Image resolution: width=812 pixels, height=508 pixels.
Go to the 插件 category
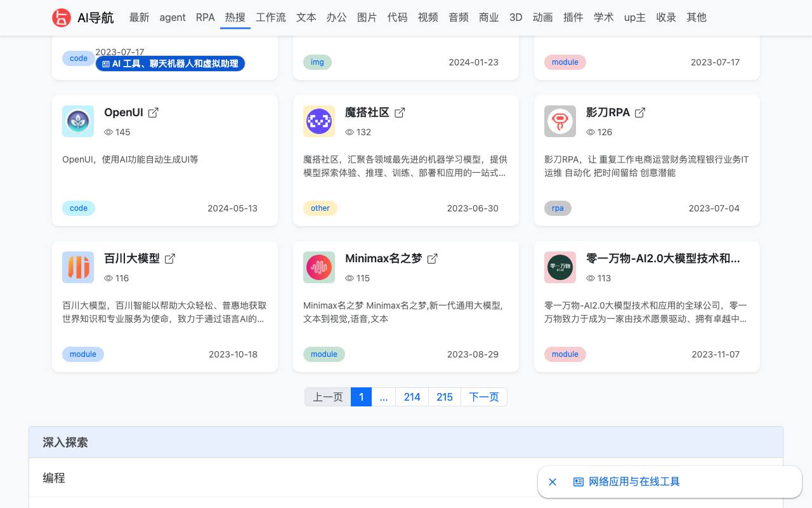coord(573,18)
